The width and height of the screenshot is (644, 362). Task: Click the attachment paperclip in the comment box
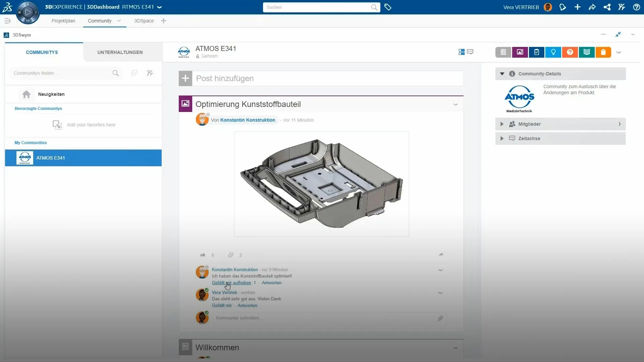(440, 318)
